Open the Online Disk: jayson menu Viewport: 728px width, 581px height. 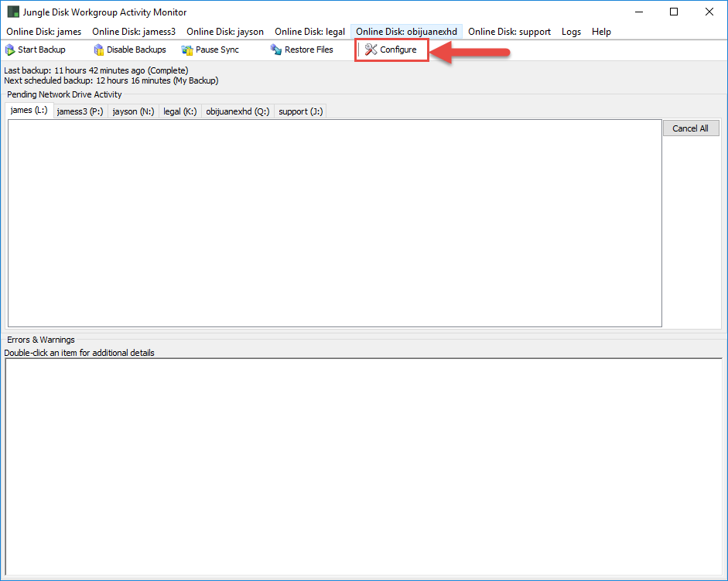(x=225, y=32)
